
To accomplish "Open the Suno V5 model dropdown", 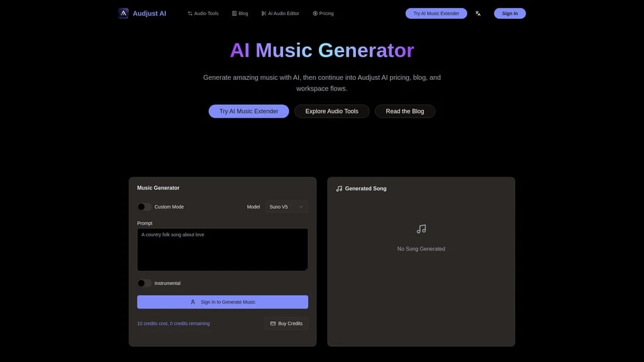I will tap(286, 207).
